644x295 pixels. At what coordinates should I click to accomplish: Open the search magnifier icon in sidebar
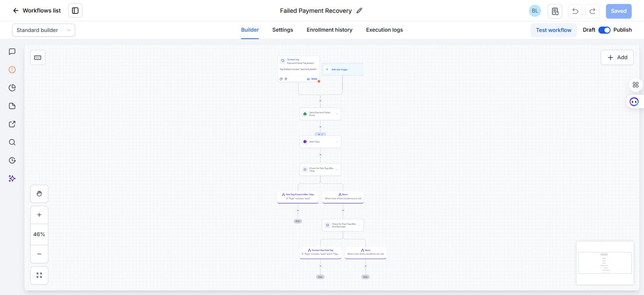(x=12, y=142)
